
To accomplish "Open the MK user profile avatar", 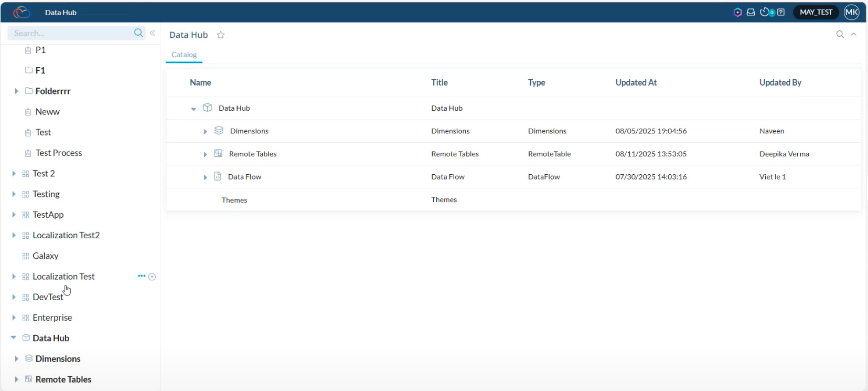I will point(851,12).
